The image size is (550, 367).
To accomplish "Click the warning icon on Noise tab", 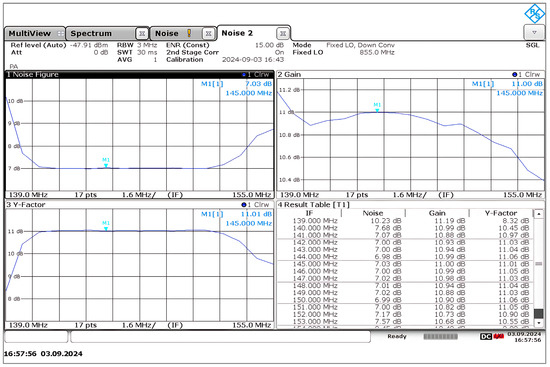I will point(189,33).
